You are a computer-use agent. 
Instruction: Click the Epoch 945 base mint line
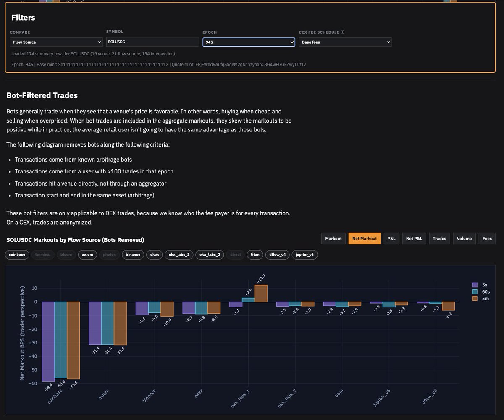(x=158, y=64)
